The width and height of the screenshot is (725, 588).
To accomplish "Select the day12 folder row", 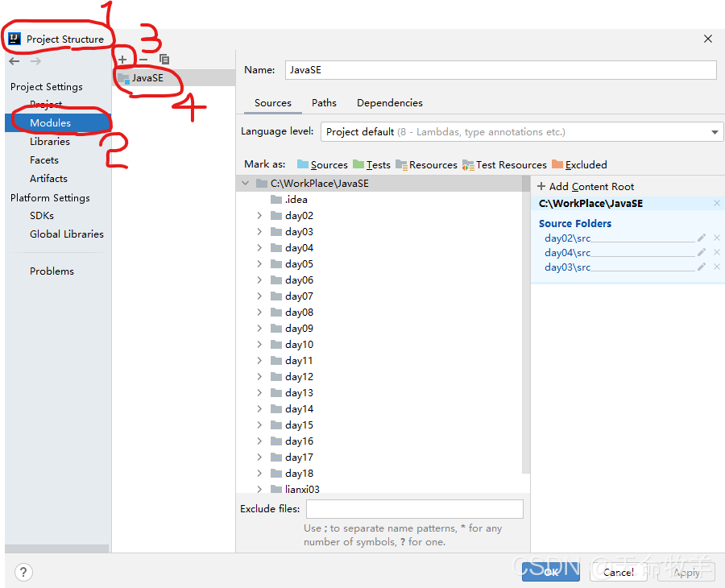I will (379, 377).
